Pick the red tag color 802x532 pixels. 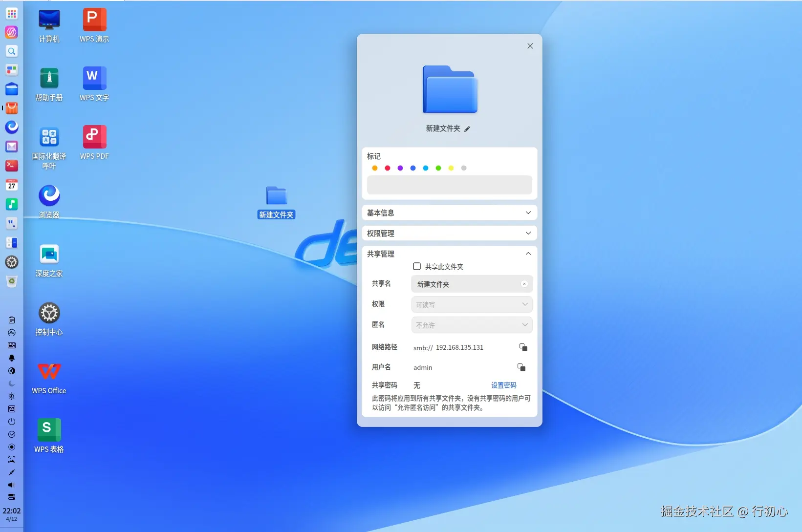[x=388, y=168]
